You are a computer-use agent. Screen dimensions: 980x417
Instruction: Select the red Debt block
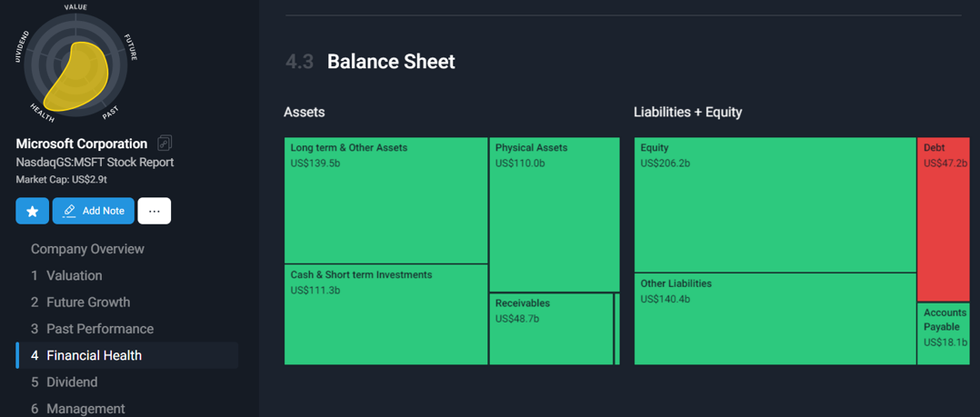[x=943, y=220]
